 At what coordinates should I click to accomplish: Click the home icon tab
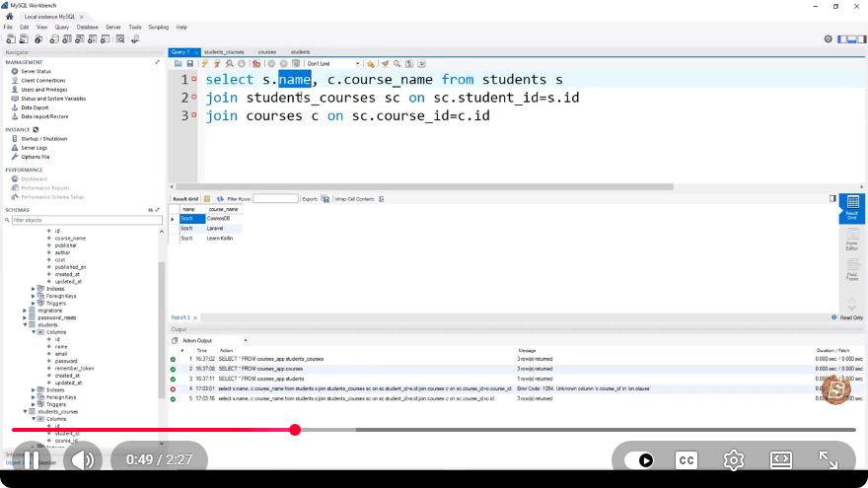coord(10,17)
